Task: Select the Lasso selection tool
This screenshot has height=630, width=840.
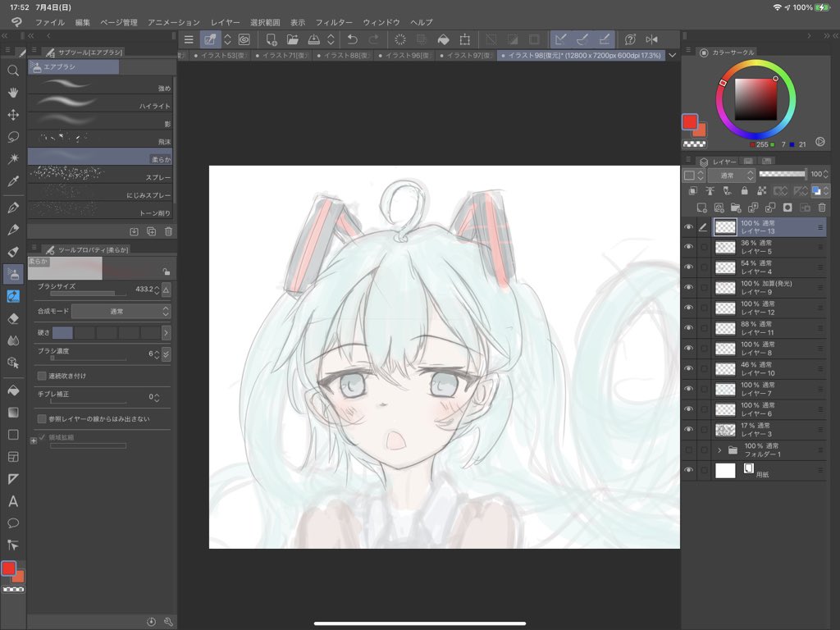Action: point(13,137)
